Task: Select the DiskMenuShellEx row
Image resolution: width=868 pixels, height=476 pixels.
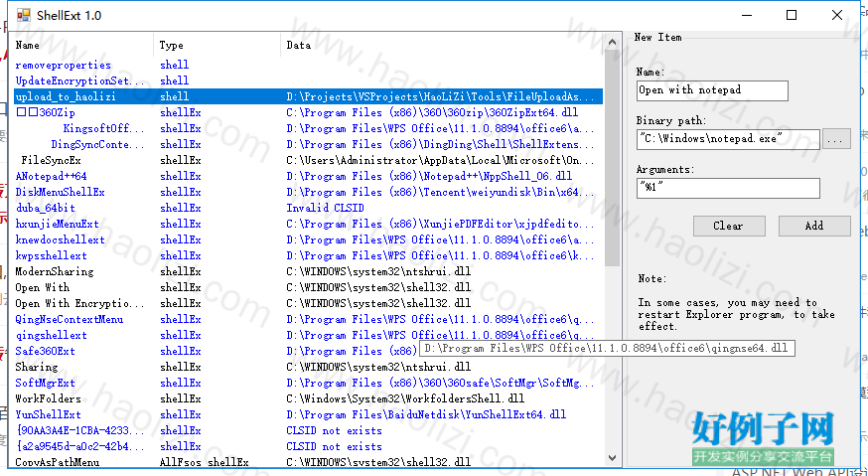Action: 306,192
